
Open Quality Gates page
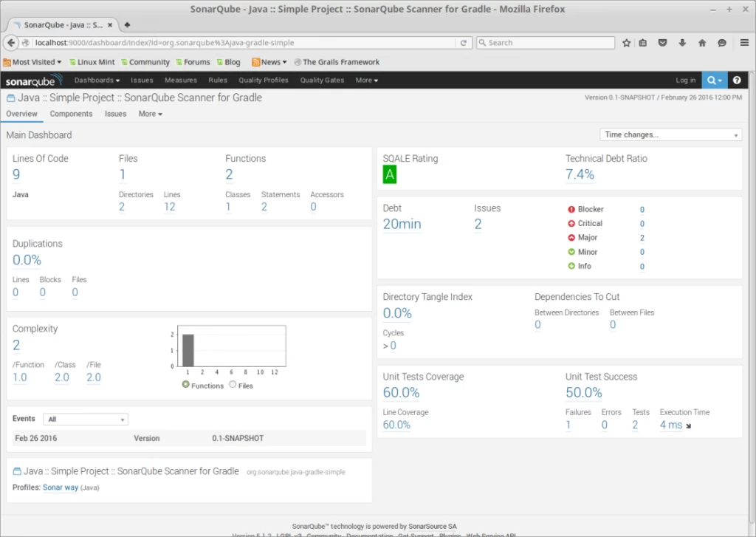point(322,80)
